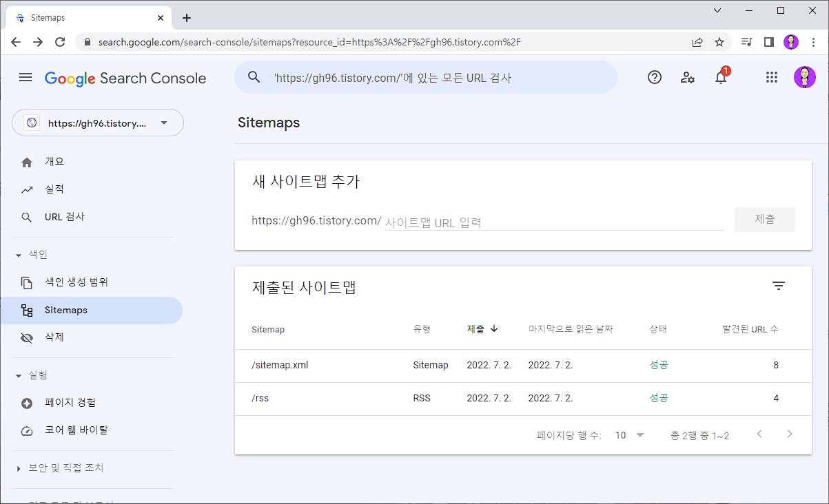
Task: Click the search magnifier icon in URL inspection bar
Action: pos(254,77)
